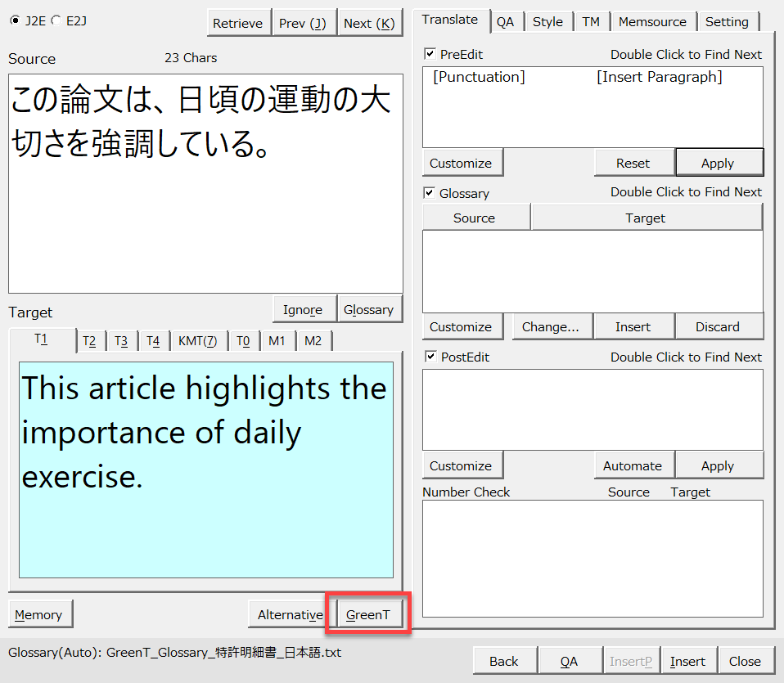Open the TM tab
This screenshot has width=784, height=683.
591,22
